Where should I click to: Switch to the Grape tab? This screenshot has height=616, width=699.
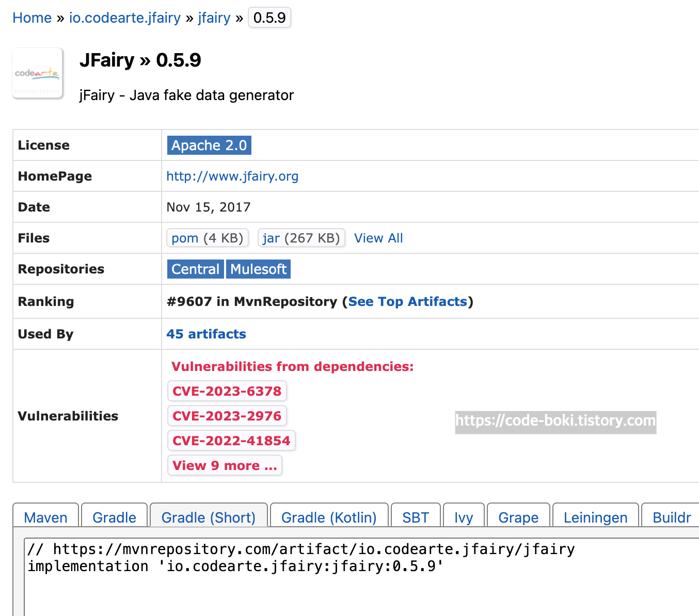pos(518,516)
